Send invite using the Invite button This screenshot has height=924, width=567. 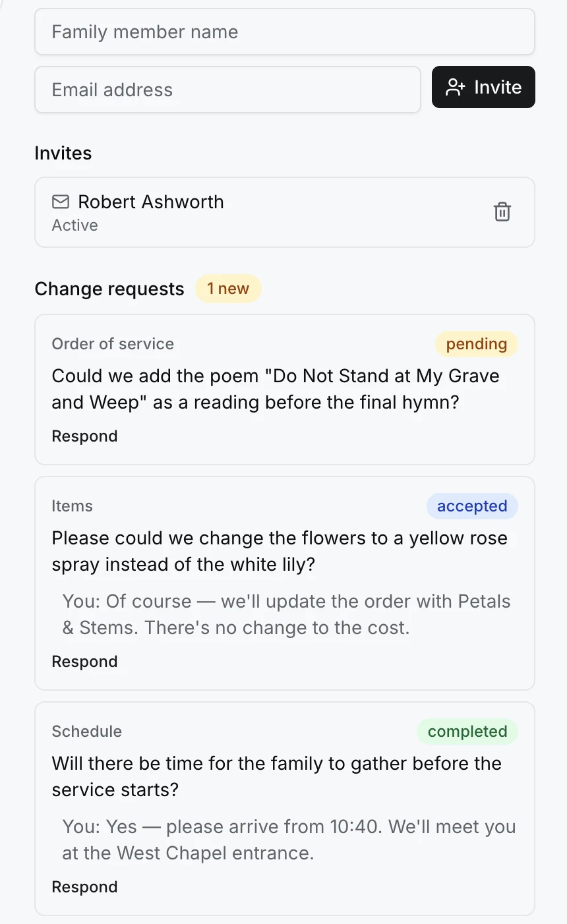(483, 87)
